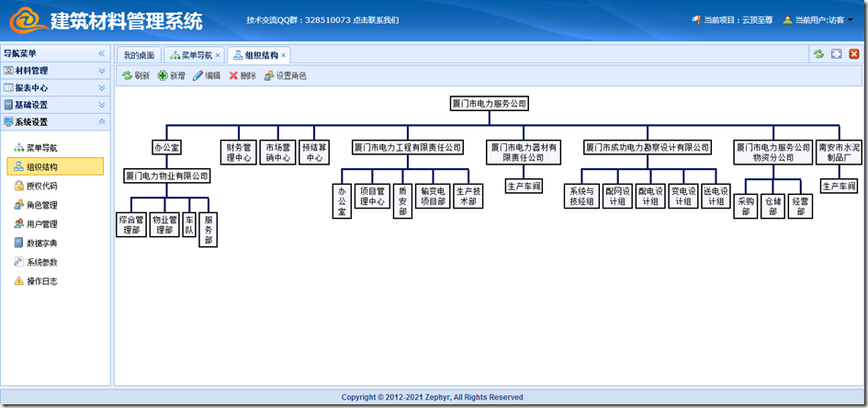The height and width of the screenshot is (408, 868).
Task: Open 授权代码 in the sidebar
Action: point(55,186)
